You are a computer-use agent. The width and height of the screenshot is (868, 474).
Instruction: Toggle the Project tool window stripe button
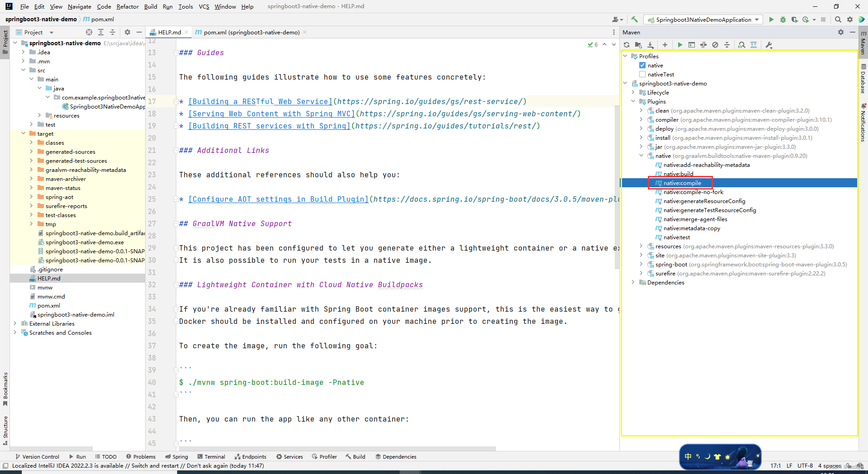click(x=5, y=42)
